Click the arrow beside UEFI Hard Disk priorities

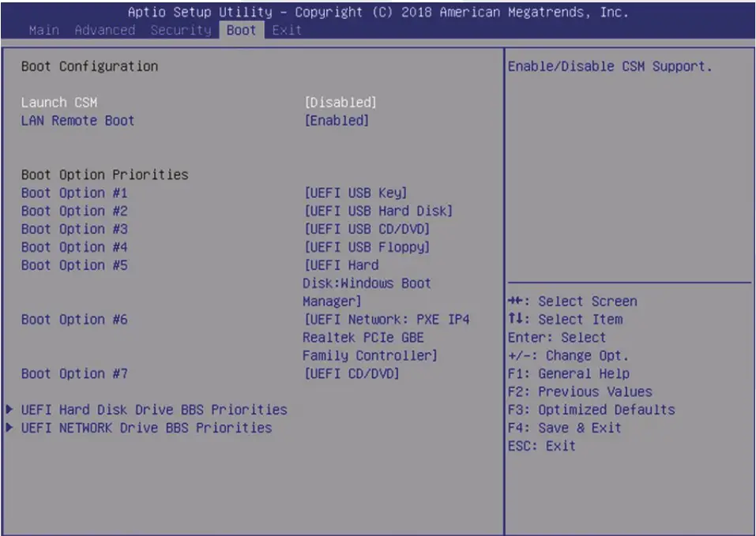coord(9,410)
